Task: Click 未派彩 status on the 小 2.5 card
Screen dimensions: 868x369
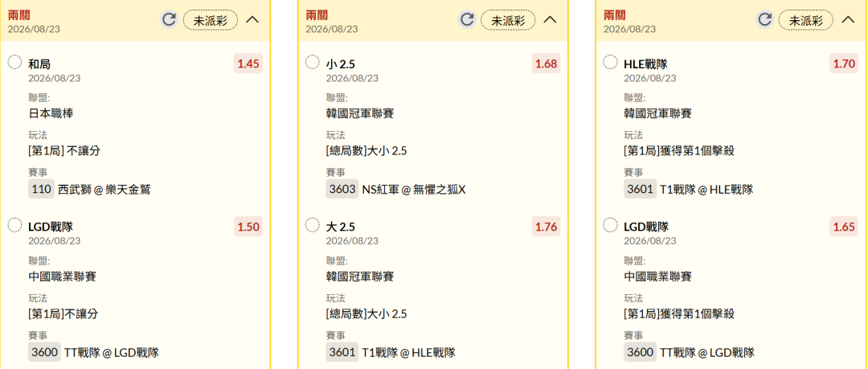Action: [508, 21]
